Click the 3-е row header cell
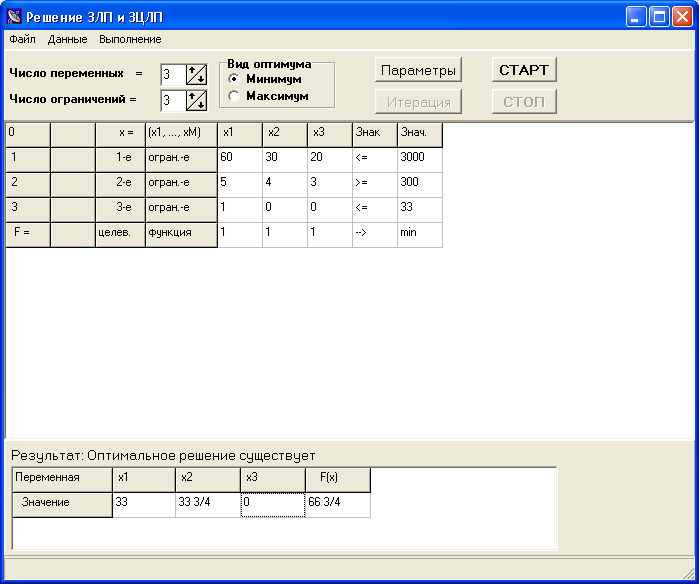Screen dimensions: 699x584 pyautogui.click(x=120, y=210)
